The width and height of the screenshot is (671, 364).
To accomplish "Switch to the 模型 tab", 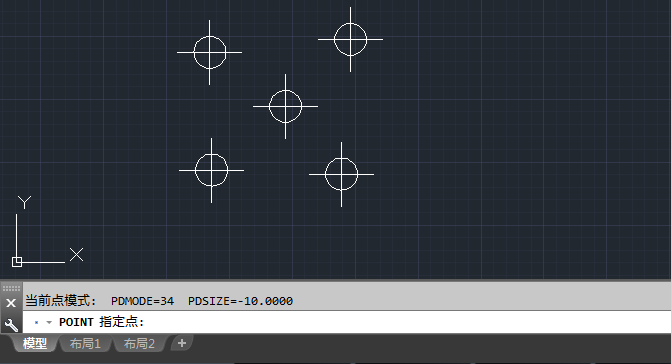I will coord(35,343).
